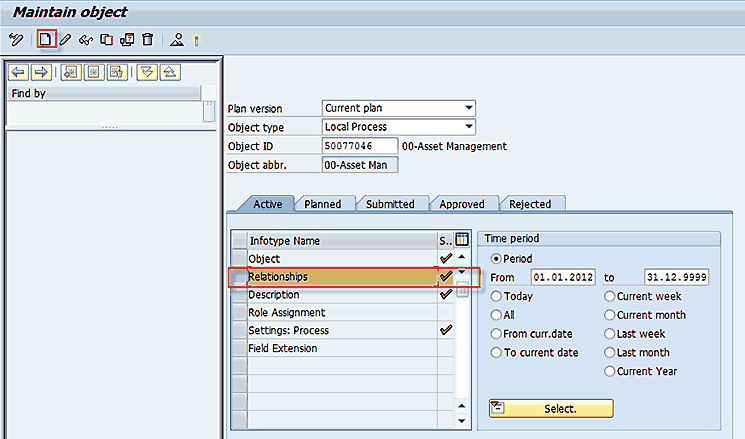The width and height of the screenshot is (745, 439).
Task: Click the table settings icon in infotype list
Action: tap(461, 240)
